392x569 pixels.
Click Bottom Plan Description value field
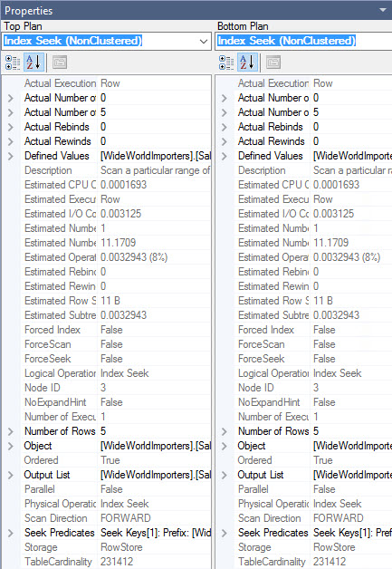pyautogui.click(x=352, y=170)
